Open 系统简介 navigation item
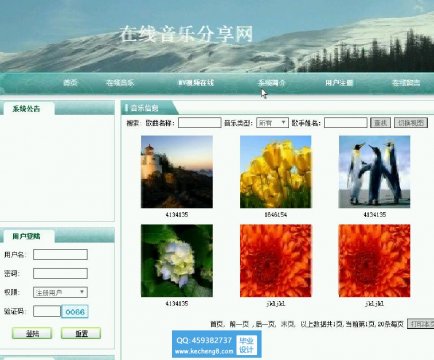Screen dimensions: 434x360 click(271, 83)
